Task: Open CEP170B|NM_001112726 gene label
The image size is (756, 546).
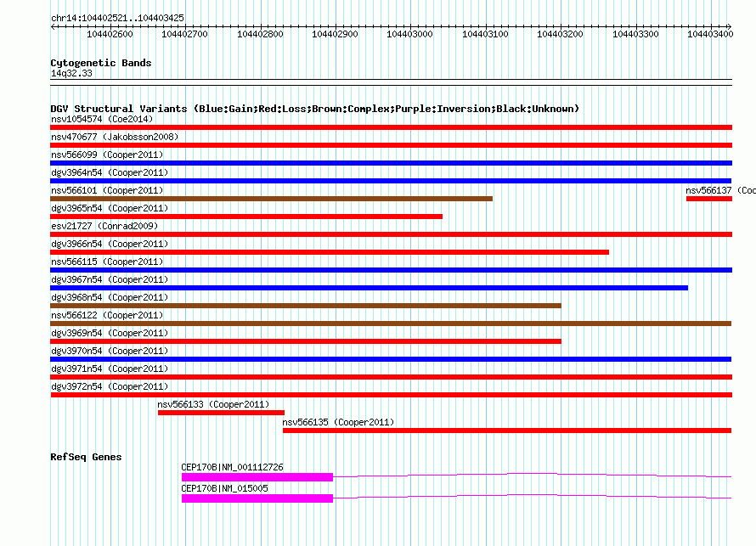Action: (x=233, y=467)
